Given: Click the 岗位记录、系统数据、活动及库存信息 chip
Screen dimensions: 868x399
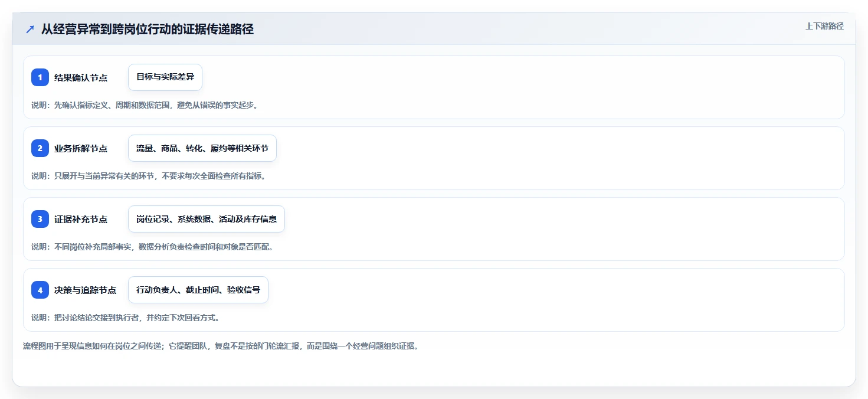Looking at the screenshot, I should click(207, 219).
